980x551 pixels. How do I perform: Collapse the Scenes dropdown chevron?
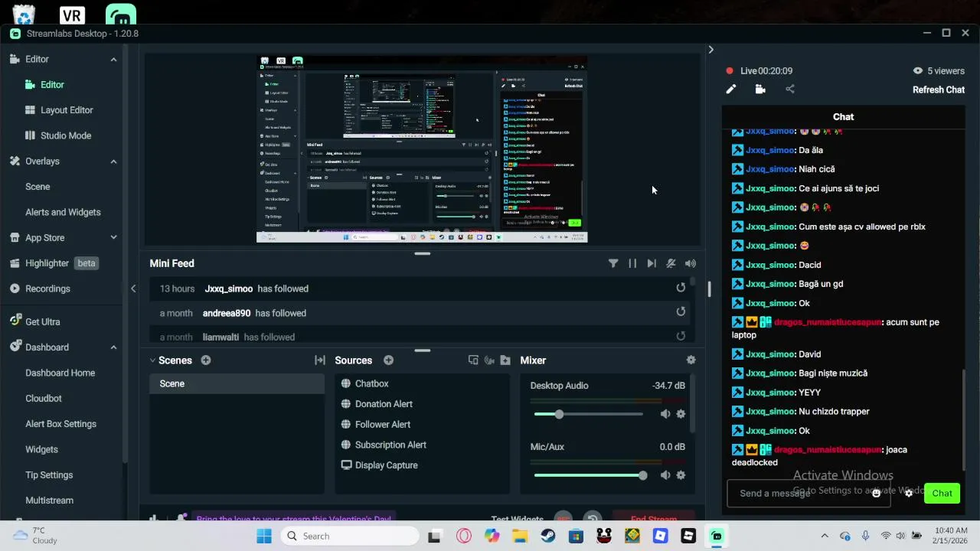152,360
